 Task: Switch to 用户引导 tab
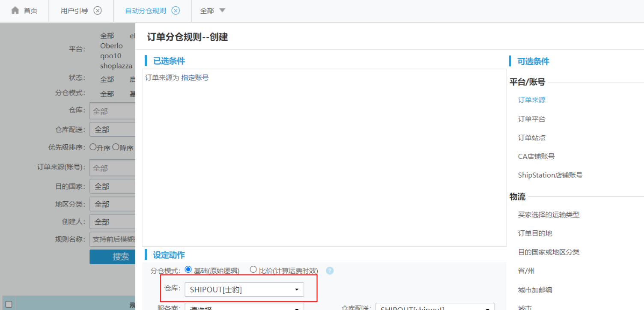click(x=74, y=11)
